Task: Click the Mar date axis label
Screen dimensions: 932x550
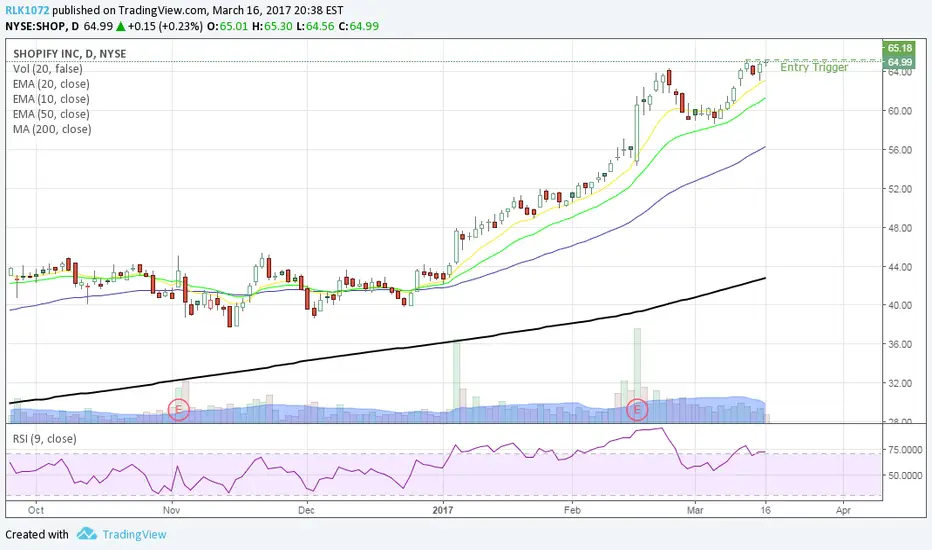Action: [695, 510]
